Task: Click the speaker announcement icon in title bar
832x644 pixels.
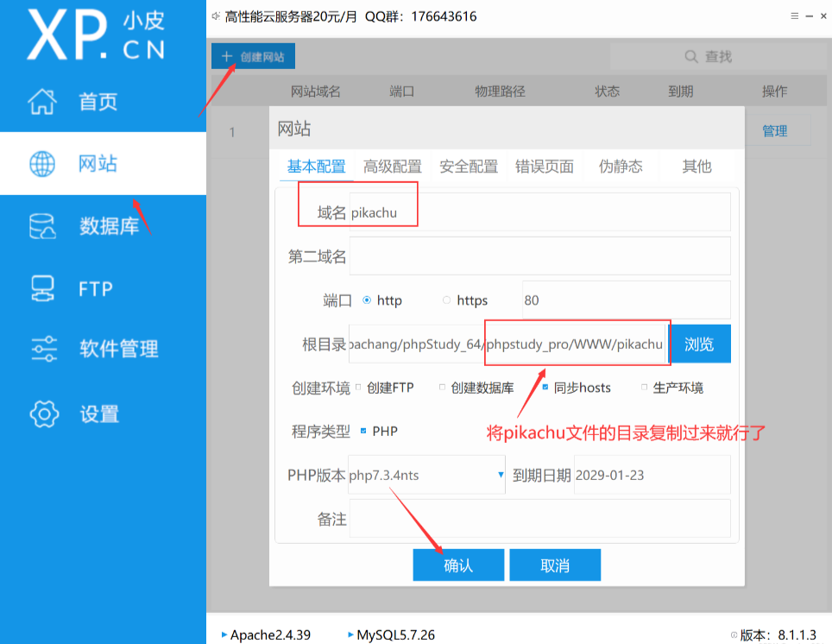Action: [x=216, y=16]
